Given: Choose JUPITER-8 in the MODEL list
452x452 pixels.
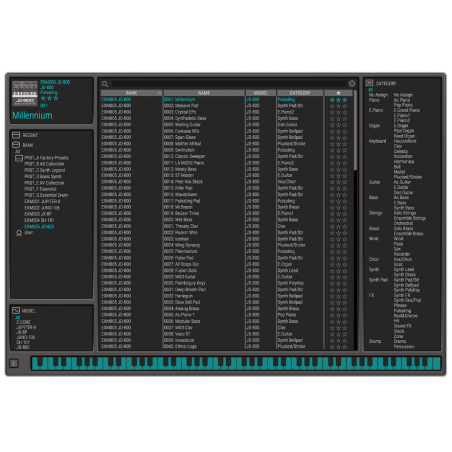Looking at the screenshot, I should (x=26, y=327).
